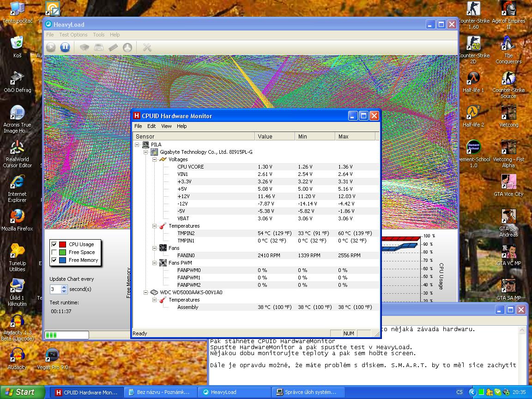The width and height of the screenshot is (532, 399).
Task: Collapse the drive Temperatures node above Assembly
Action: tap(155, 300)
